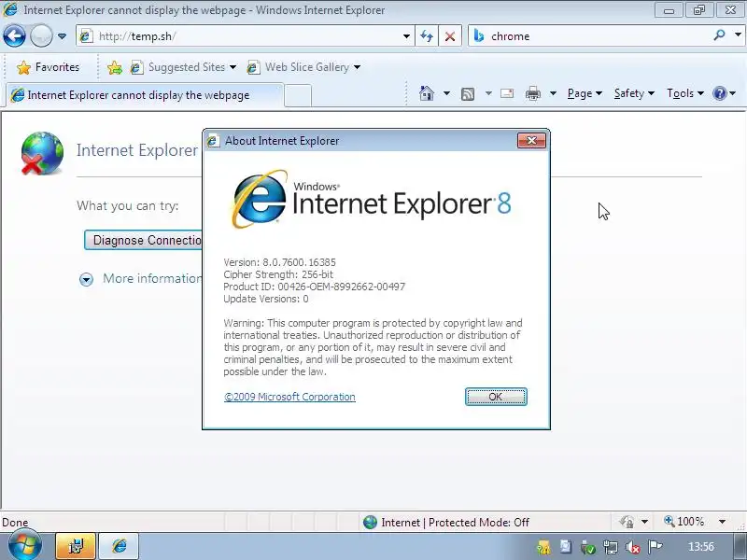Open the Page menu

(x=585, y=93)
